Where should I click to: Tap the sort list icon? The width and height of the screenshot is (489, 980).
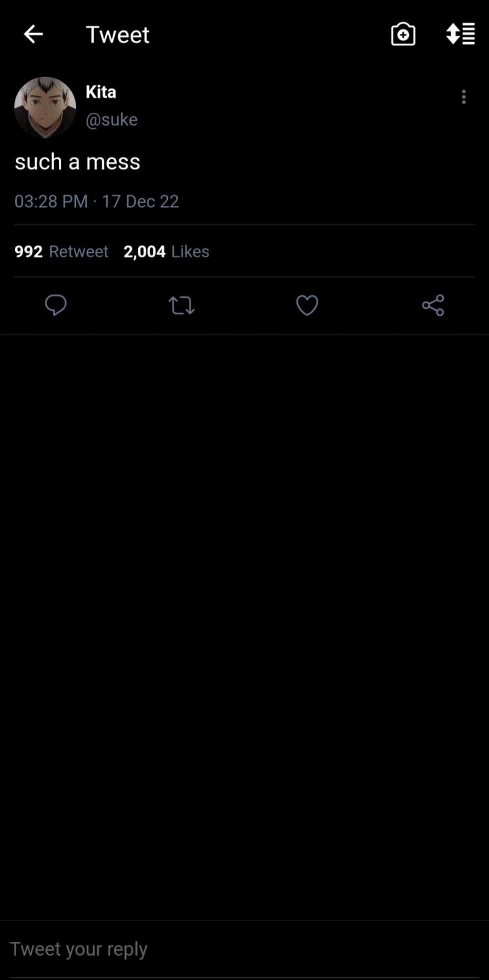point(460,34)
